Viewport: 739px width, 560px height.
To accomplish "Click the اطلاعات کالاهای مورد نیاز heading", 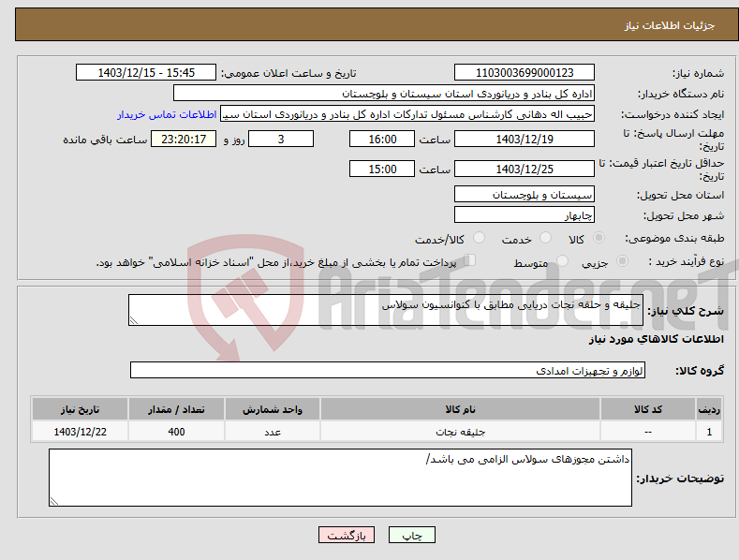I will tap(656, 339).
